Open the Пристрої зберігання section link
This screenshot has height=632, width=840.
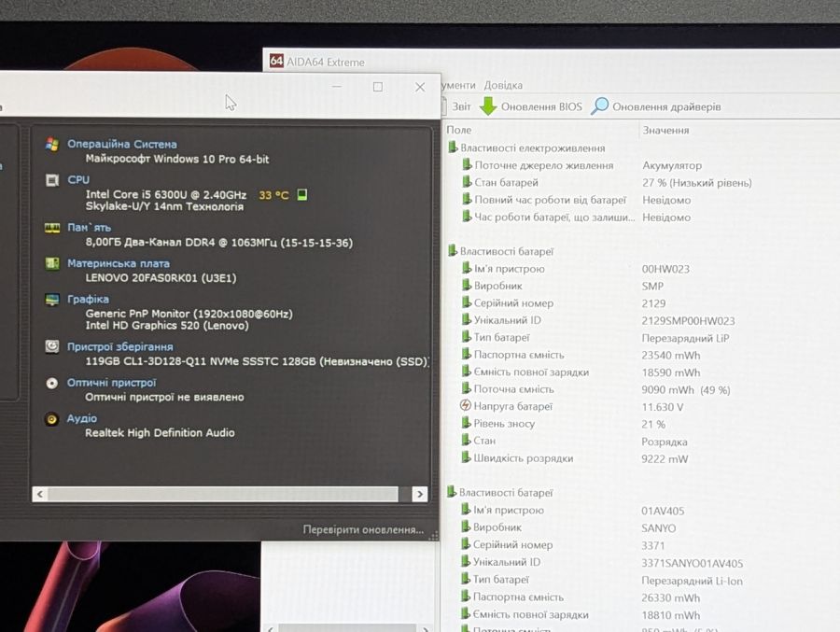[x=120, y=346]
